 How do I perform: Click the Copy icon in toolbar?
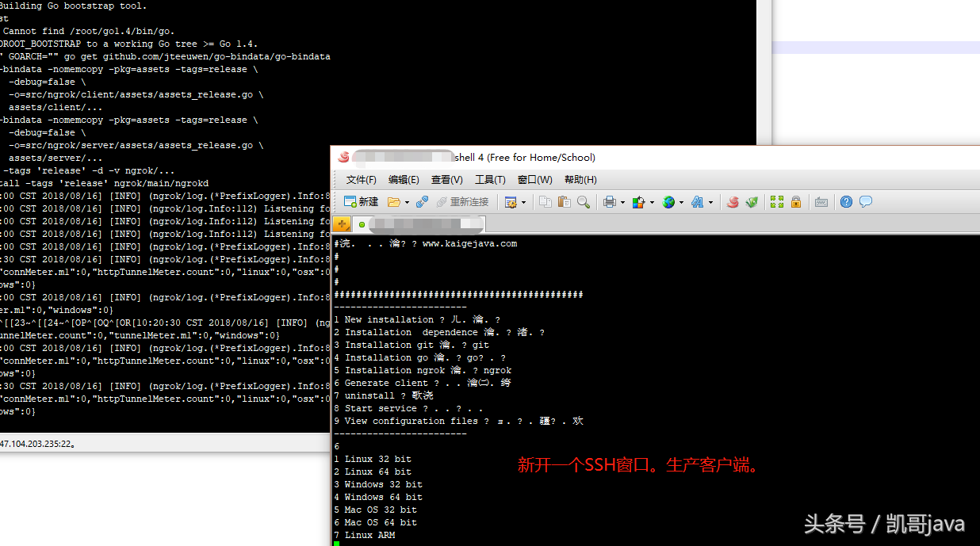tap(546, 202)
